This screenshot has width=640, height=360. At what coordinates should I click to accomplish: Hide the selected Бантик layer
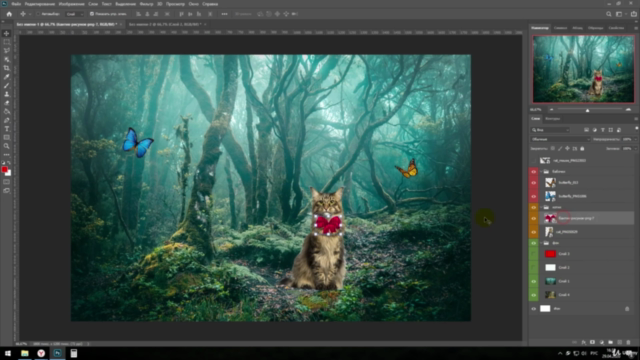(533, 218)
